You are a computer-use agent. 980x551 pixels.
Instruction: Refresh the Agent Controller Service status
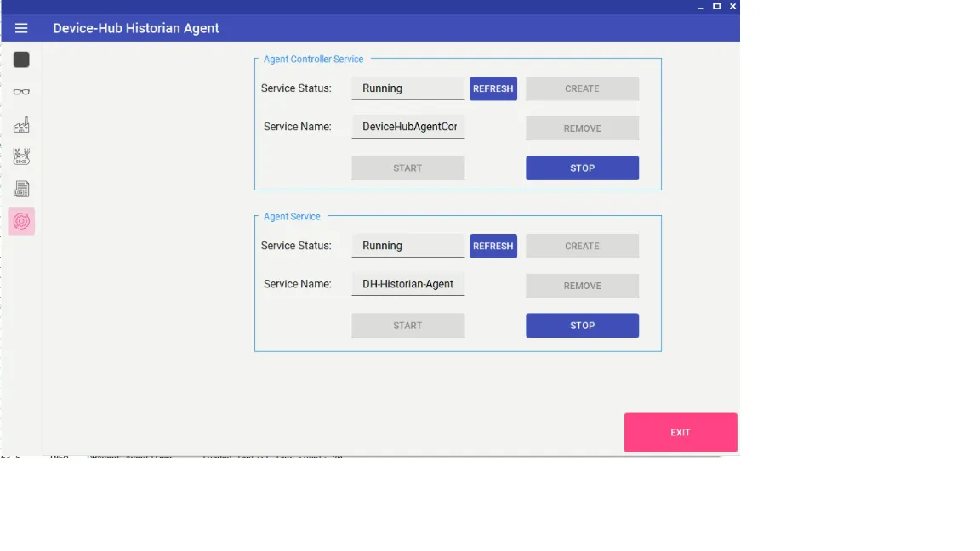(493, 88)
